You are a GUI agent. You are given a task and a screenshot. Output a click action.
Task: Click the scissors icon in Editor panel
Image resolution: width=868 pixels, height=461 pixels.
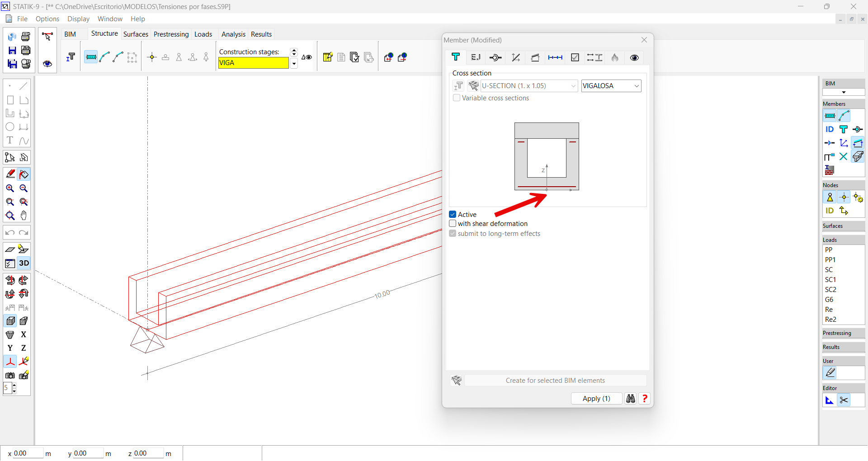point(844,400)
